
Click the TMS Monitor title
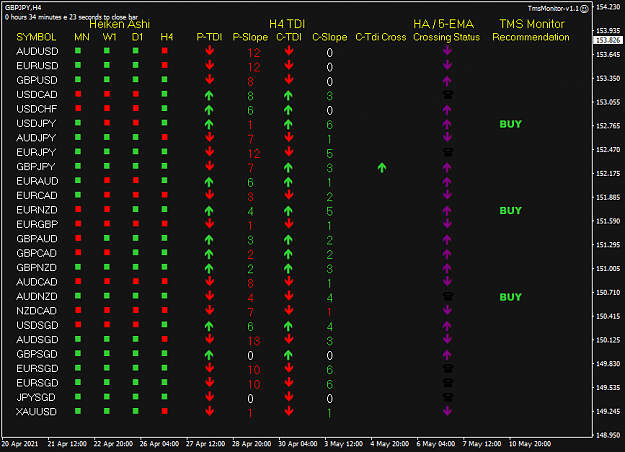point(532,24)
